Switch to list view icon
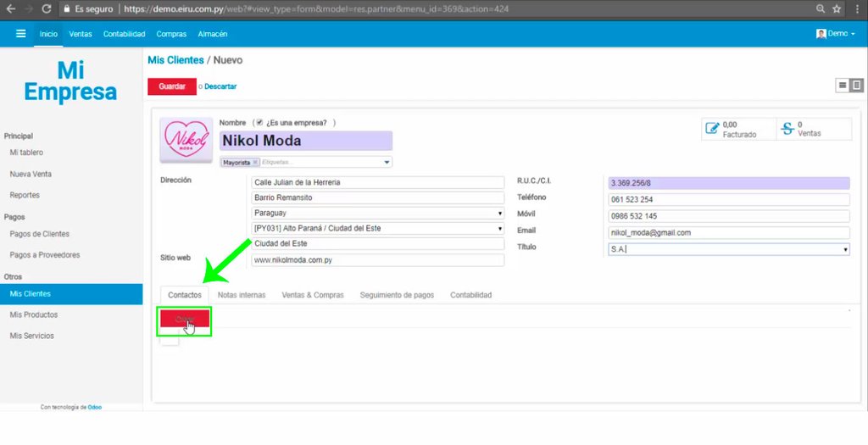 click(843, 86)
